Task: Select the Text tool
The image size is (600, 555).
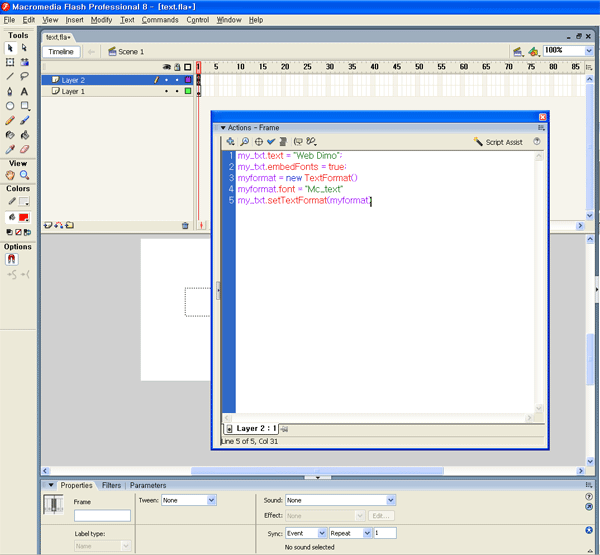Action: coord(24,91)
